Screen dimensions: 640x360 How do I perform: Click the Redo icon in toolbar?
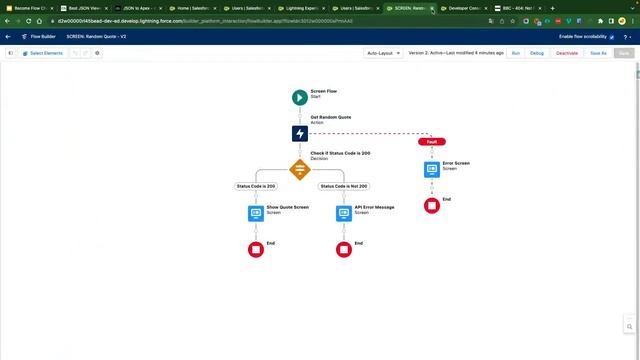pyautogui.click(x=85, y=53)
